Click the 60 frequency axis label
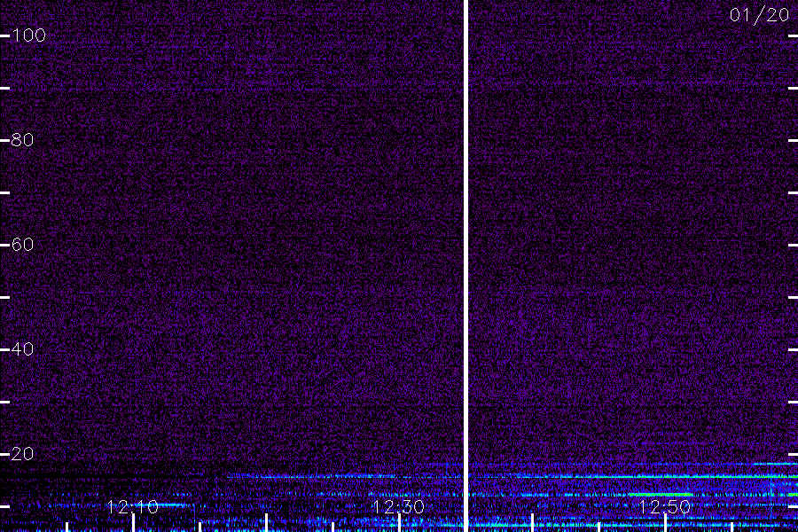This screenshot has width=798, height=532. (22, 245)
